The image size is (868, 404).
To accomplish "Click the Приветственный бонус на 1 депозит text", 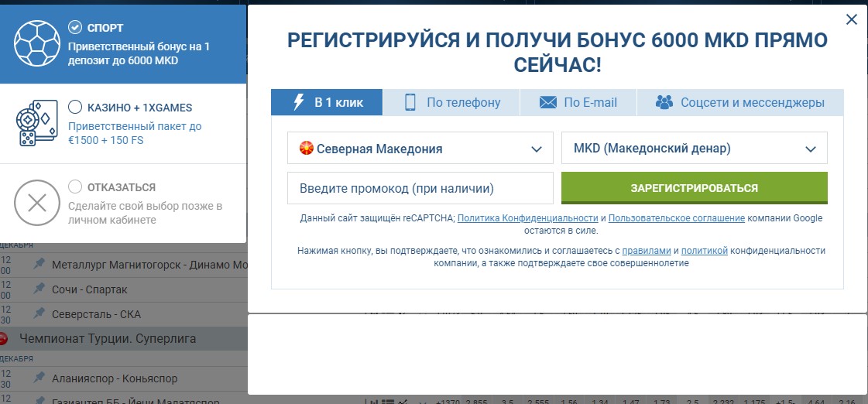I will tap(139, 53).
